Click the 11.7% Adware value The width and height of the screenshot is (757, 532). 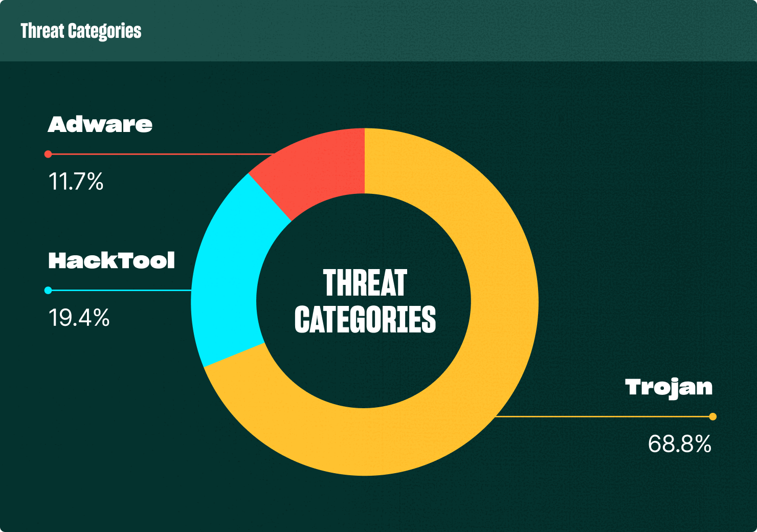[76, 182]
